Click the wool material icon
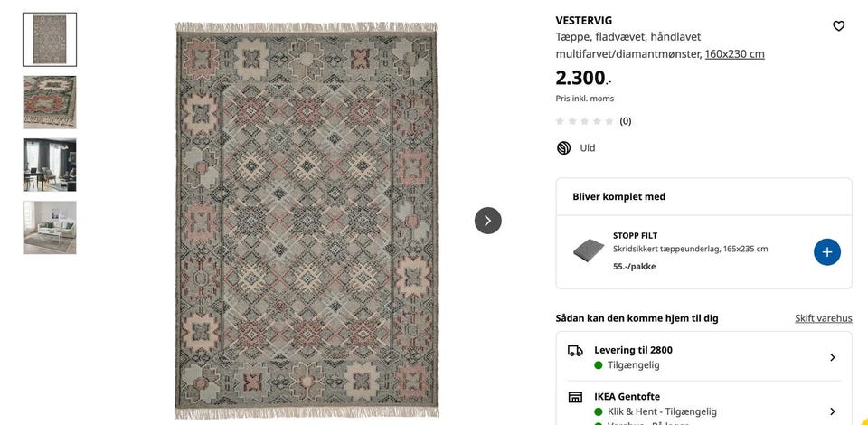Screen dimensions: 868x425 pyautogui.click(x=563, y=148)
